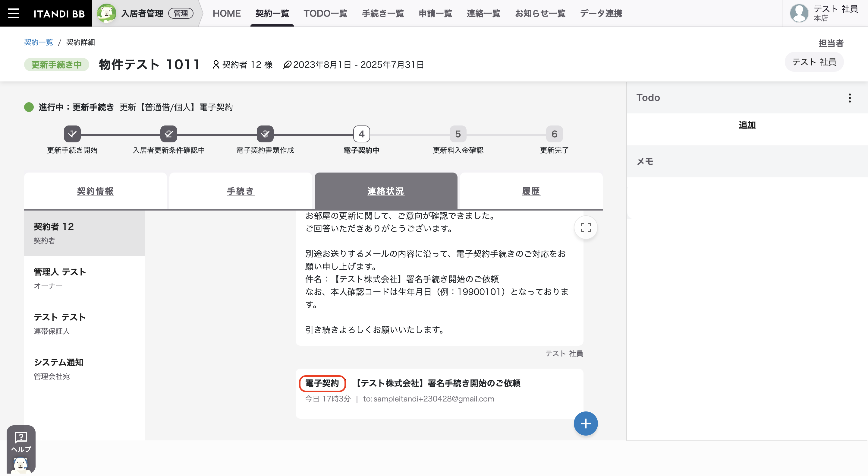Open データ連携 in top navigation
Screen dimensions: 868x476
601,14
